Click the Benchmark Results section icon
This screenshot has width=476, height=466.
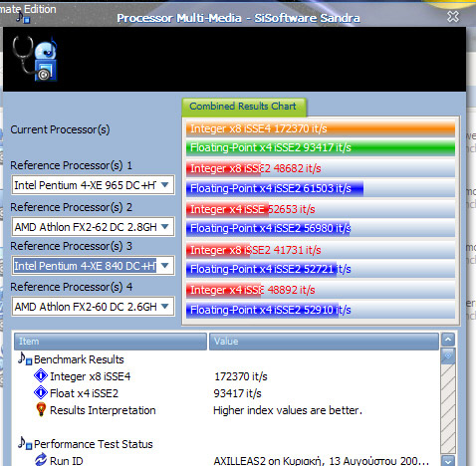click(x=25, y=358)
